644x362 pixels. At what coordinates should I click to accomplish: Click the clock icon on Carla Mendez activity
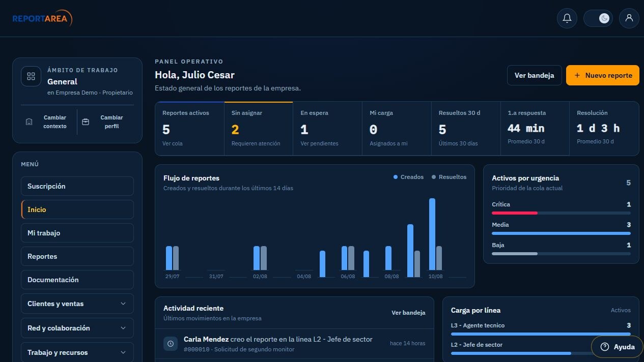(171, 344)
